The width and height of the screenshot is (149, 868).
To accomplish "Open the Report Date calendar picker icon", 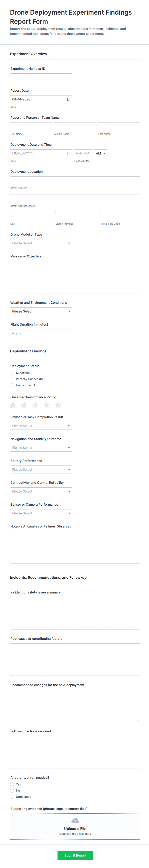I will pyautogui.click(x=68, y=99).
